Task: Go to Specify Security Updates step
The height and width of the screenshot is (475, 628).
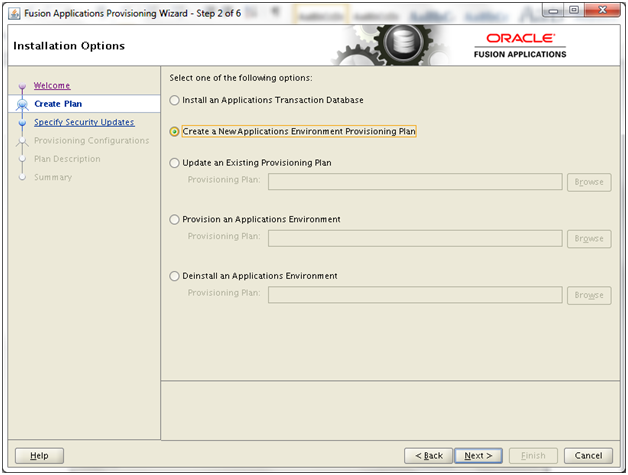Action: (84, 122)
